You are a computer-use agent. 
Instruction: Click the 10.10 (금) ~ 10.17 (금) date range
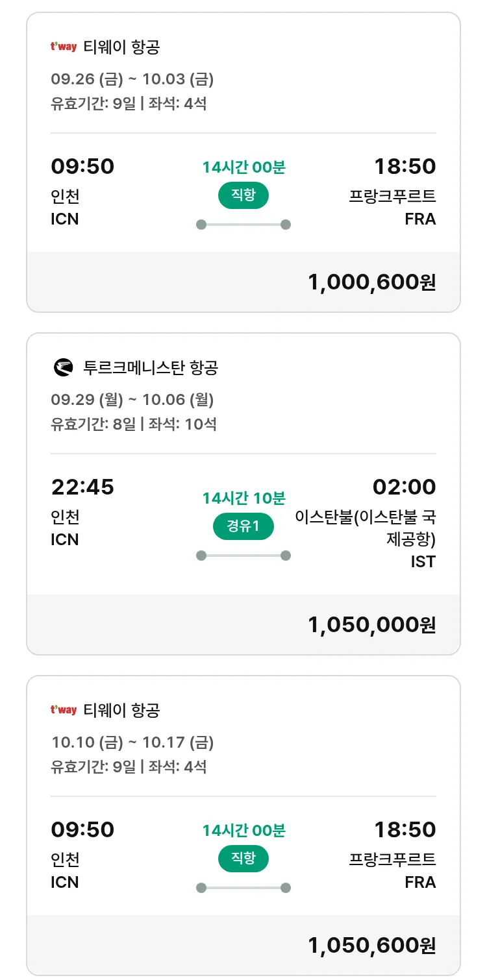pos(132,742)
